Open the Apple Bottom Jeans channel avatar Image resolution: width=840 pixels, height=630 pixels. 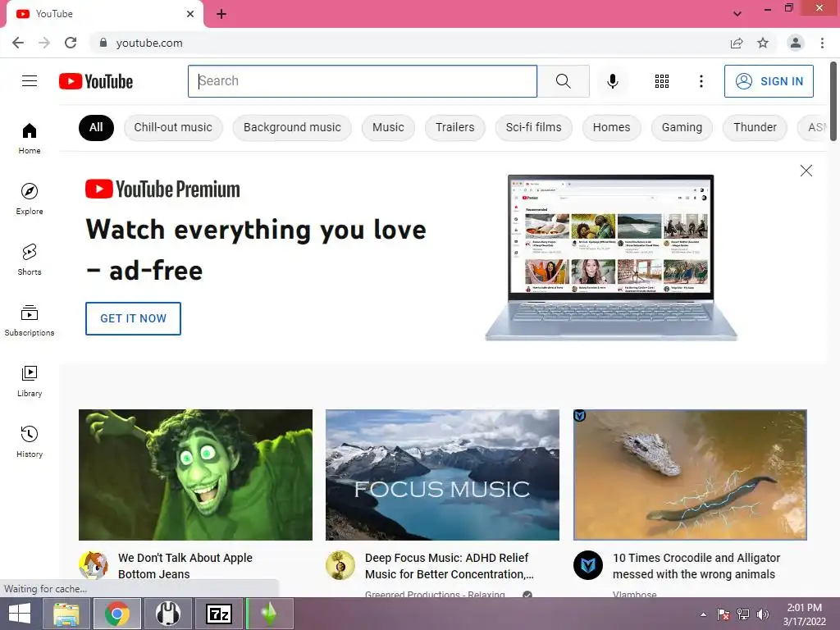94,564
